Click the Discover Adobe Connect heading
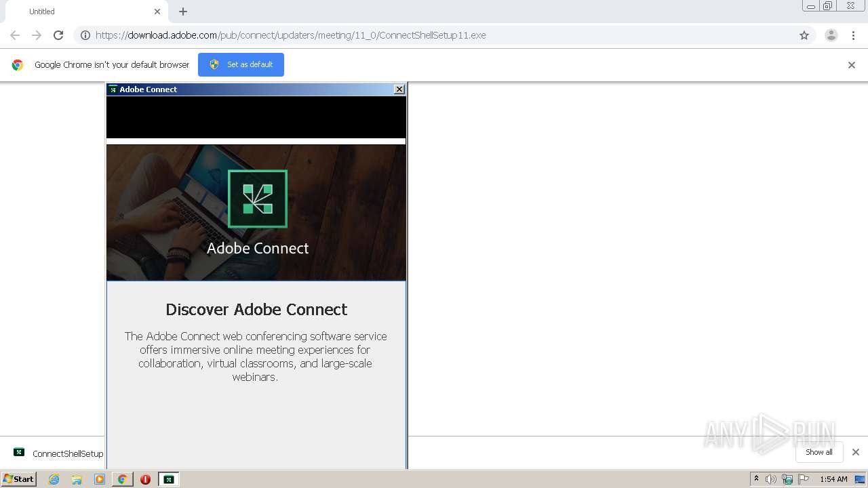868x488 pixels. point(256,309)
